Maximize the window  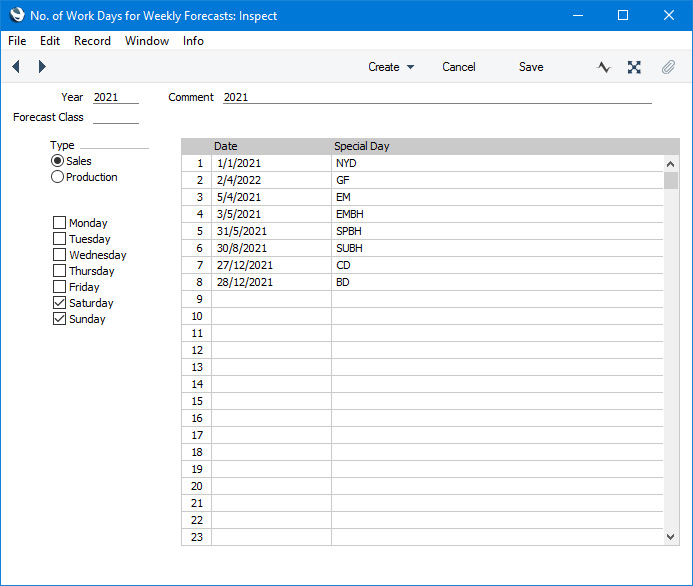623,15
